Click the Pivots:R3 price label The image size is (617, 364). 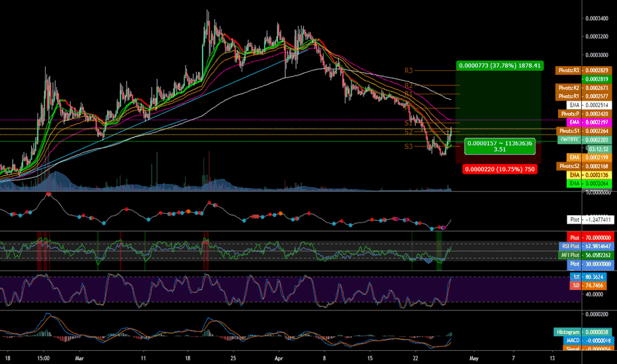(x=583, y=70)
